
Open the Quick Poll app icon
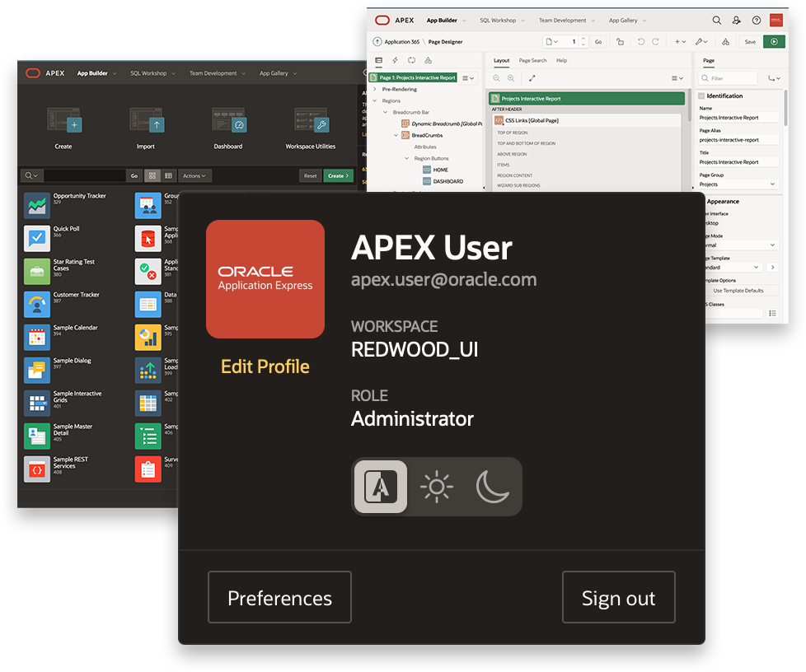(x=37, y=238)
